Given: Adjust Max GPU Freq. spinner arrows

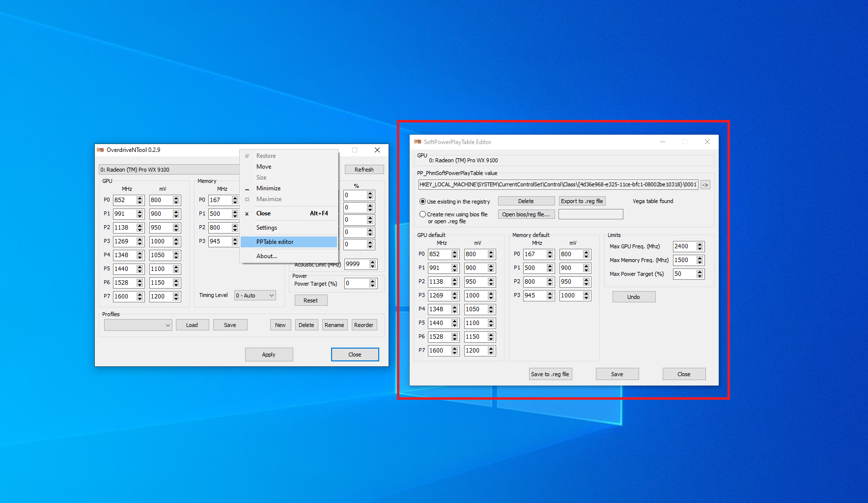Looking at the screenshot, I should (700, 246).
